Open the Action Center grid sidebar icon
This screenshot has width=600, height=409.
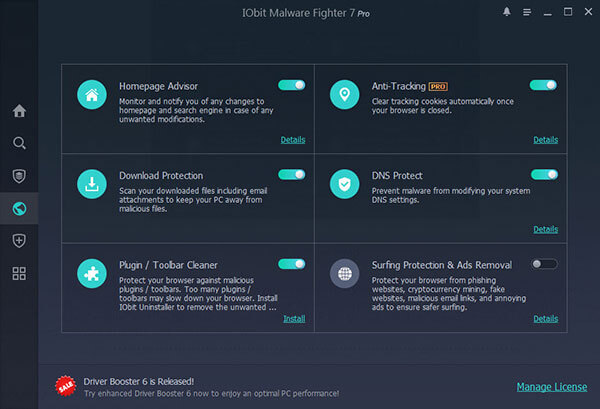(x=19, y=273)
